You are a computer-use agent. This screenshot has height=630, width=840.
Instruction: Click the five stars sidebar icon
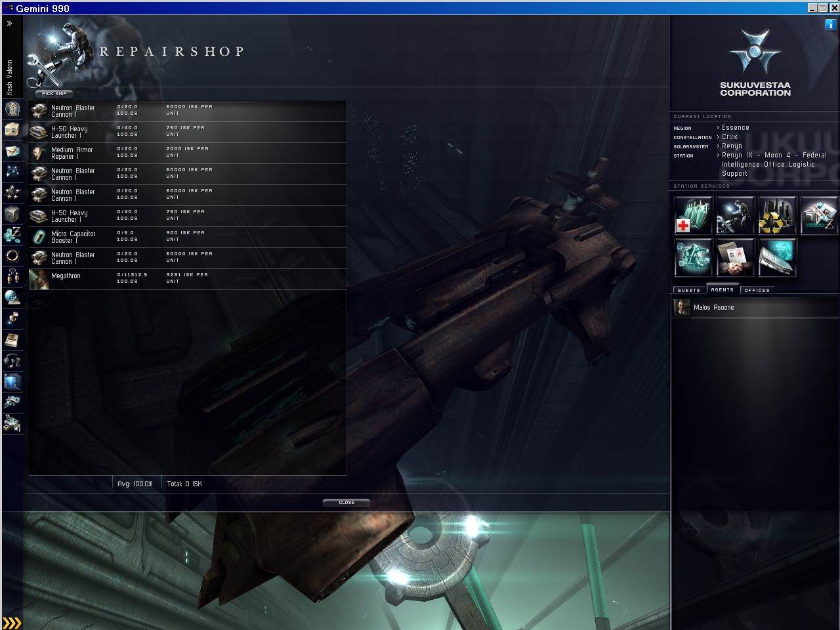tap(12, 193)
